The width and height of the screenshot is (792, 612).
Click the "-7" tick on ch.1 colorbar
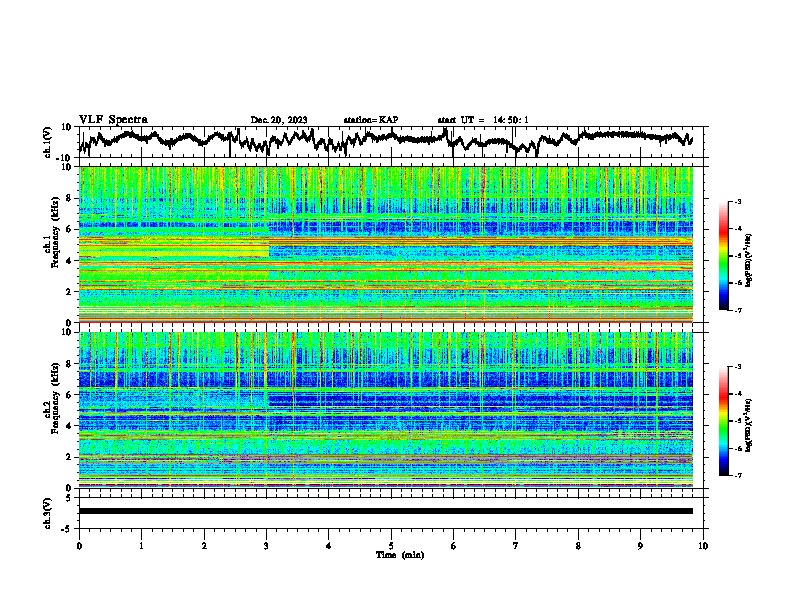[x=737, y=310]
